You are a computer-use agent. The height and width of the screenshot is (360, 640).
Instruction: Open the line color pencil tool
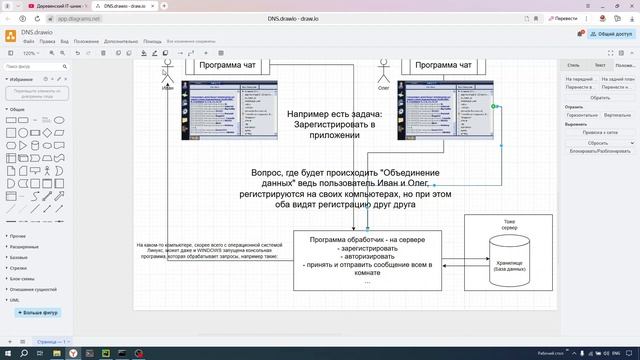[155, 53]
